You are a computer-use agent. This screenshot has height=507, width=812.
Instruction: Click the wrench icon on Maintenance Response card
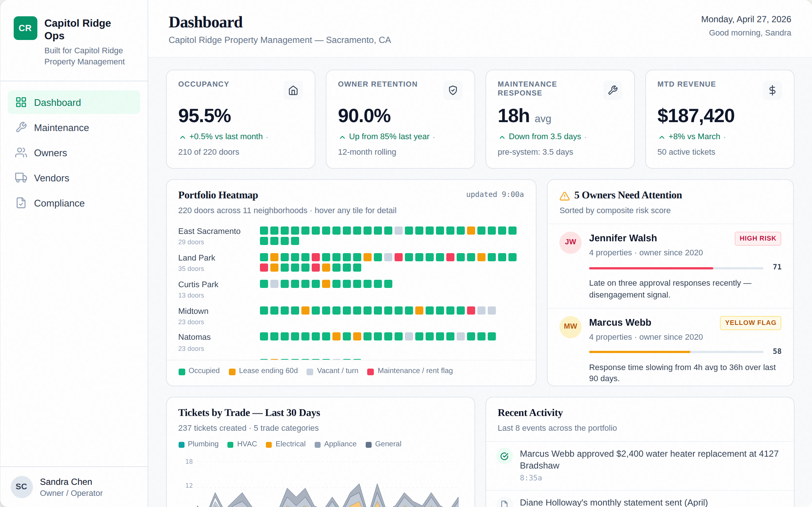tap(612, 90)
